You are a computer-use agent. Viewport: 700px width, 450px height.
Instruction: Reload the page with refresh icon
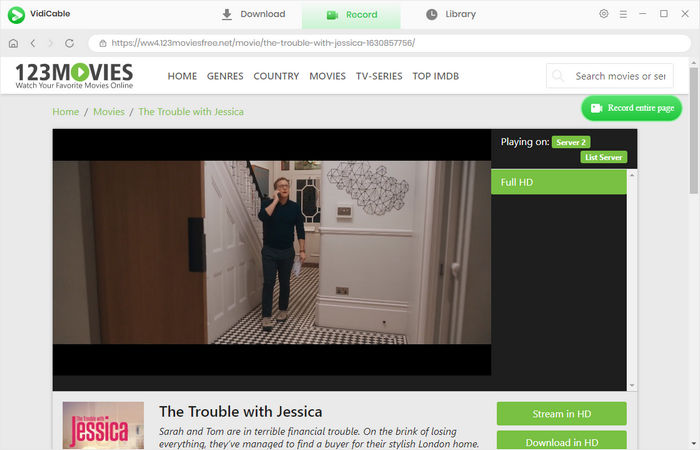pyautogui.click(x=69, y=43)
